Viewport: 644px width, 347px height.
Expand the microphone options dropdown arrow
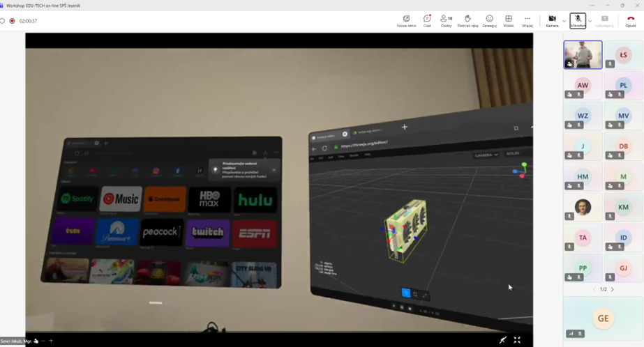click(590, 21)
